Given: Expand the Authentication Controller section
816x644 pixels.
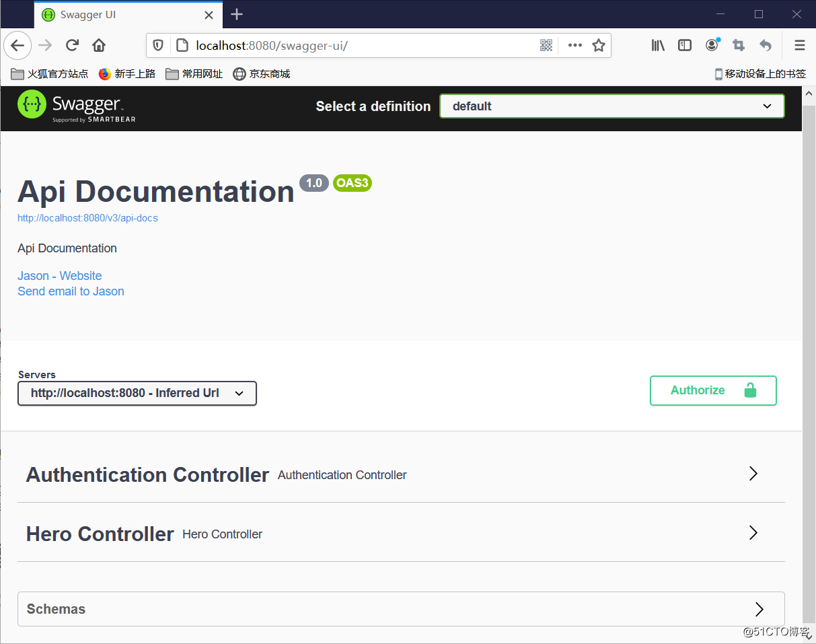Looking at the screenshot, I should 401,474.
